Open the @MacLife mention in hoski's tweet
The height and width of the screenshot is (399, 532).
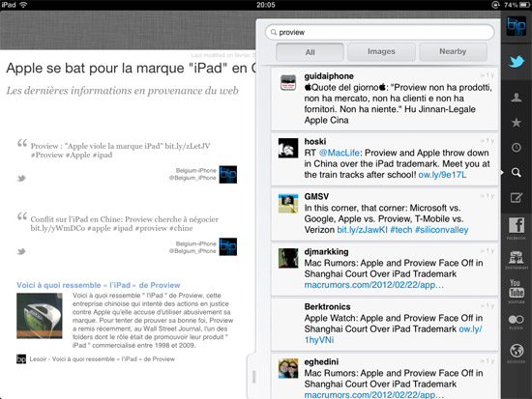(339, 153)
